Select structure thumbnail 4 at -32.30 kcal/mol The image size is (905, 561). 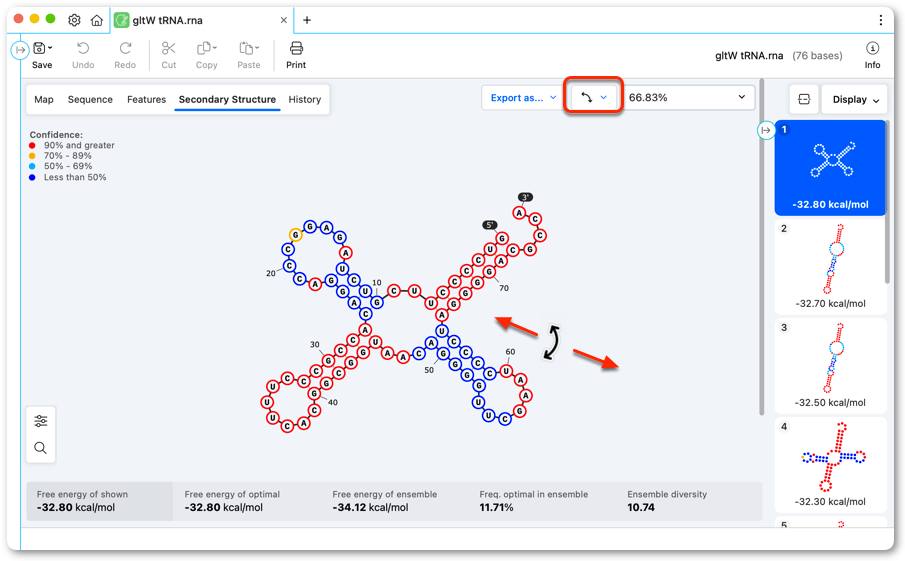click(830, 465)
